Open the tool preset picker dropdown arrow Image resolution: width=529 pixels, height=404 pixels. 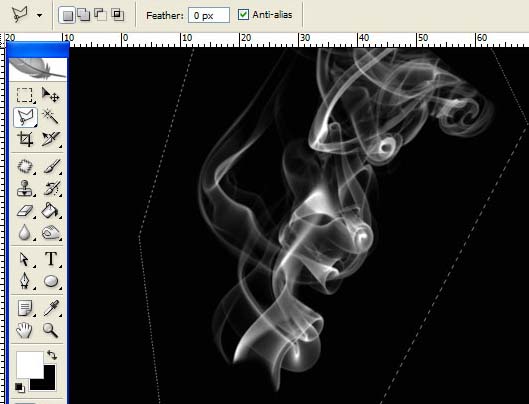tap(39, 16)
